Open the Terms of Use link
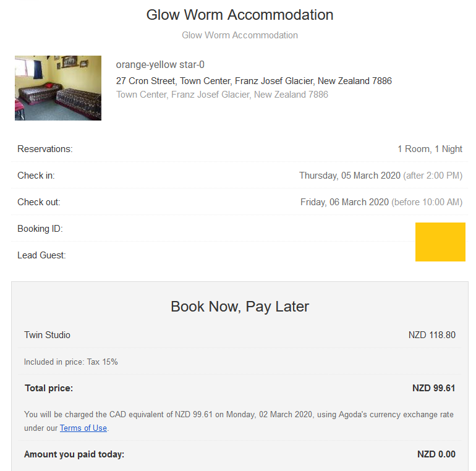The width and height of the screenshot is (476, 471). pyautogui.click(x=83, y=428)
